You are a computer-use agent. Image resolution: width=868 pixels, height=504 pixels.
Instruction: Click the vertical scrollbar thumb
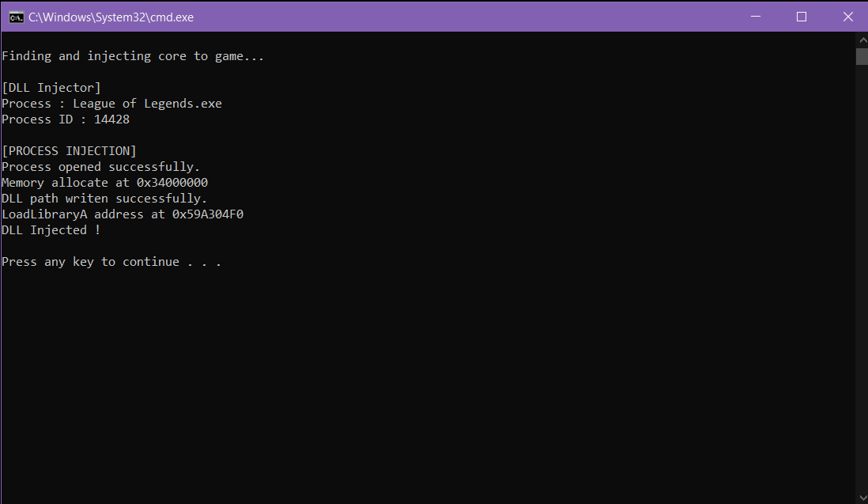point(862,56)
